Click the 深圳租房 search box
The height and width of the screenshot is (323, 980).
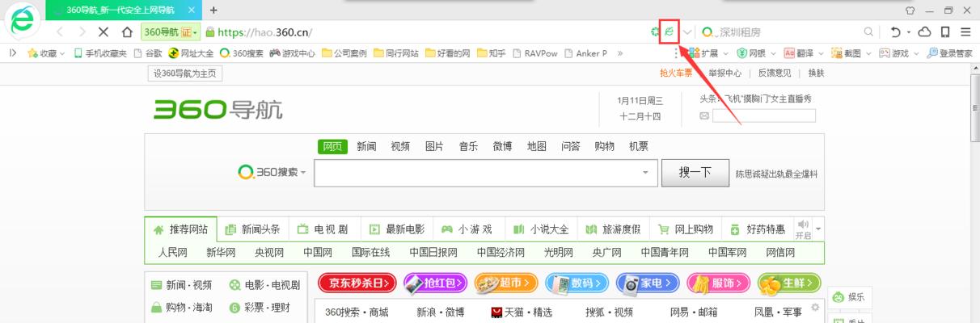788,32
